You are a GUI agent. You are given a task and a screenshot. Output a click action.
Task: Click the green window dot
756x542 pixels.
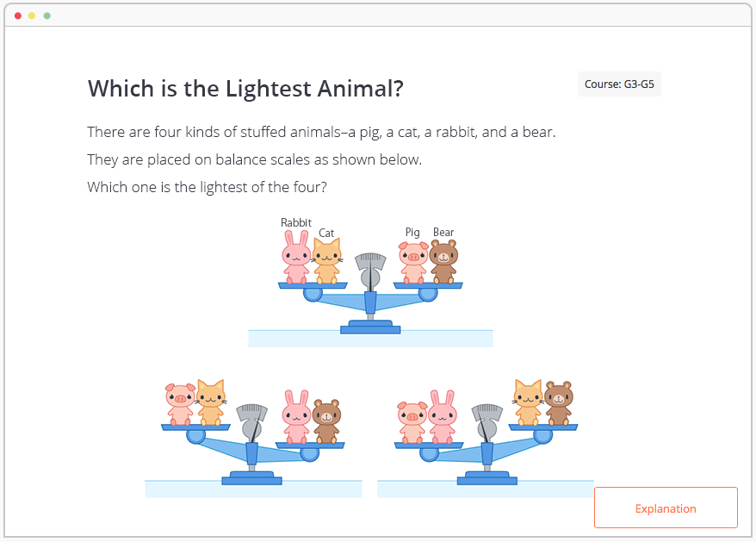coord(46,16)
